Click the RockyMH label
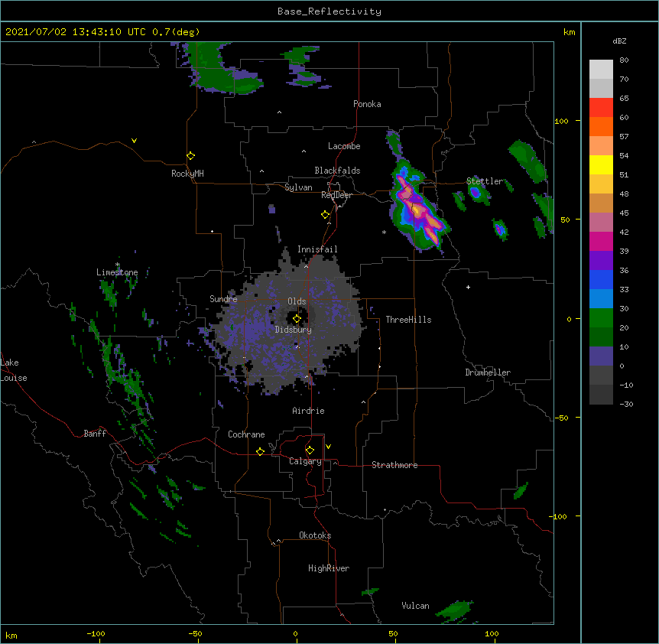 [187, 174]
